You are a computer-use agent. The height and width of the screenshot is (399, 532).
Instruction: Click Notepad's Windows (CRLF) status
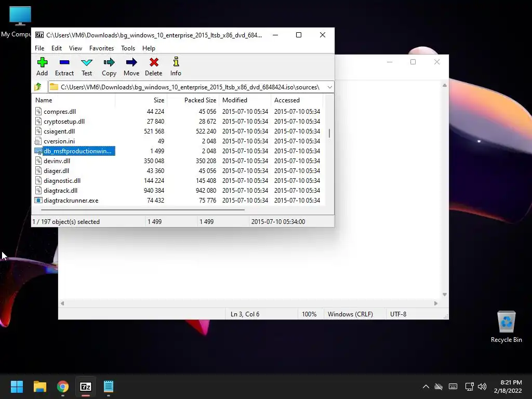click(x=350, y=314)
